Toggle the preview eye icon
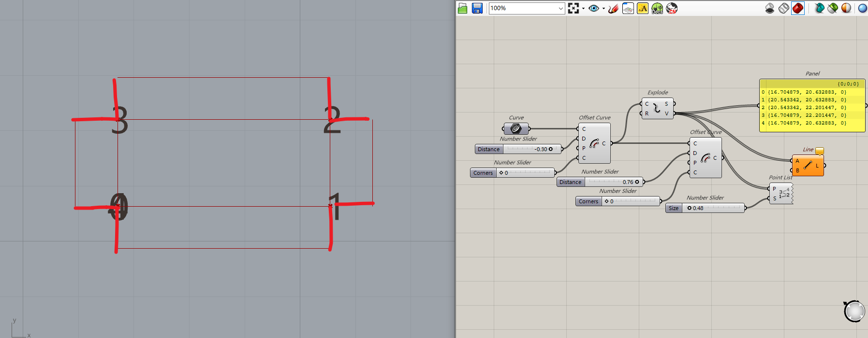868x338 pixels. pyautogui.click(x=593, y=8)
